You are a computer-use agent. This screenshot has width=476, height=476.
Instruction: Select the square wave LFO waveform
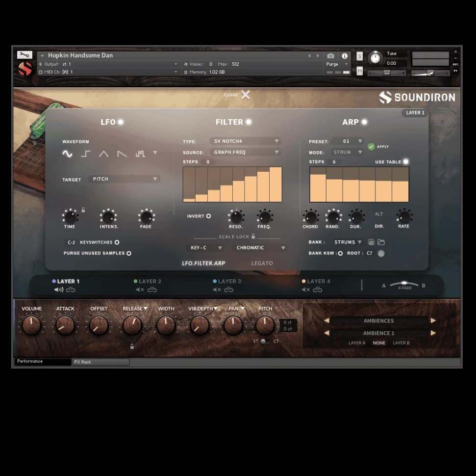pos(85,154)
